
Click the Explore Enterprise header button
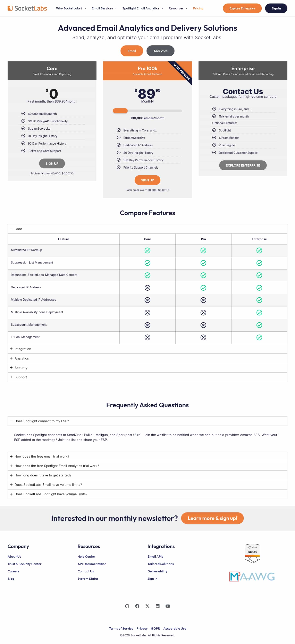coord(242,8)
